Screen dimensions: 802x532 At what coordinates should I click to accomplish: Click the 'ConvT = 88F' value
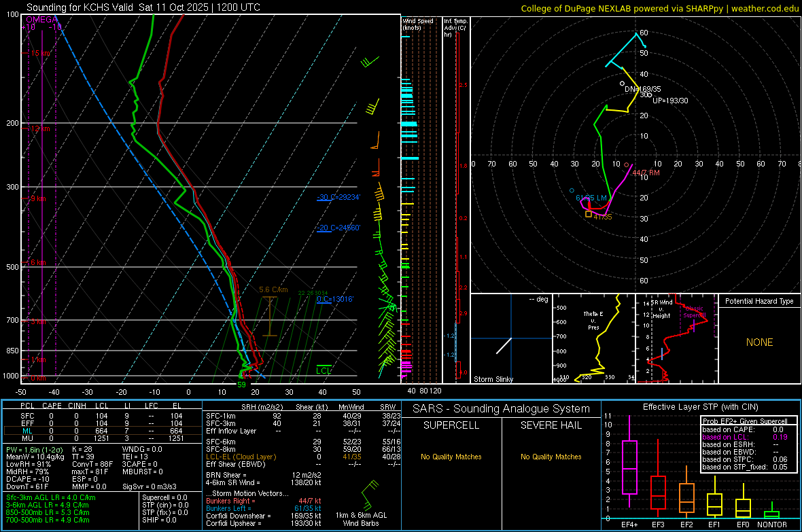pyautogui.click(x=92, y=464)
